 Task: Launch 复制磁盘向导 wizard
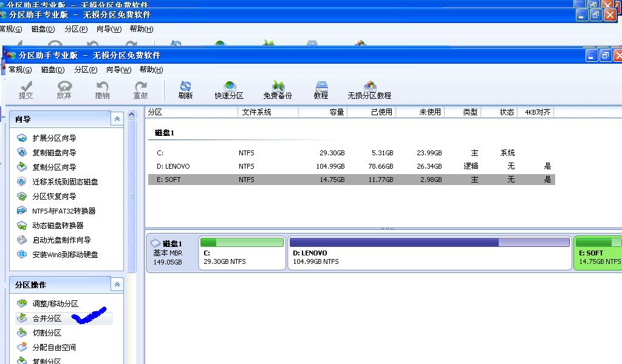(46, 152)
